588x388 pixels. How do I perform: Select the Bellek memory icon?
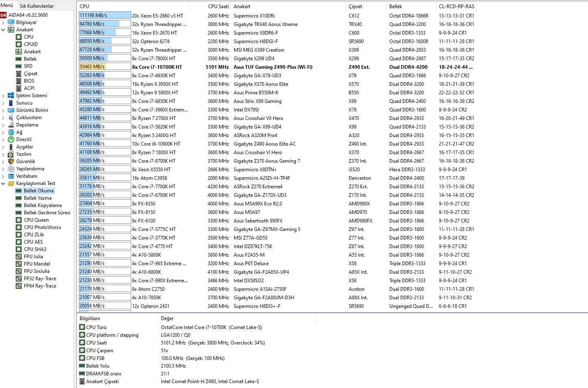click(x=19, y=59)
